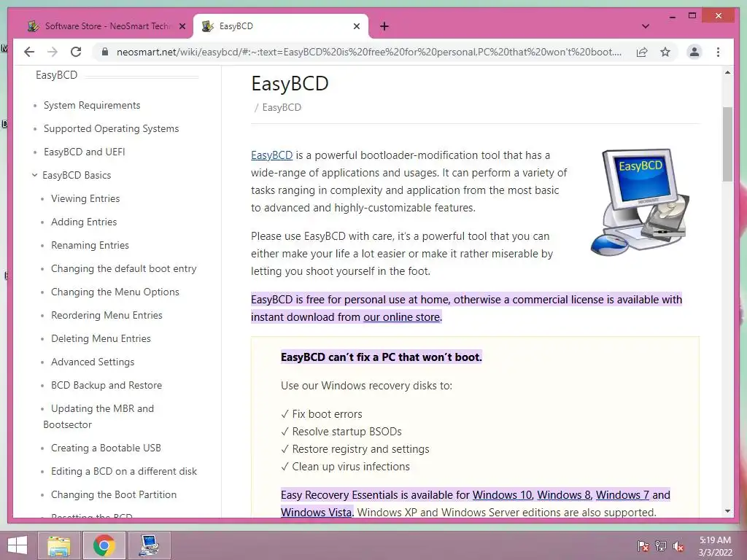Open BCD Backup and Restore
This screenshot has width=747, height=560.
click(107, 385)
